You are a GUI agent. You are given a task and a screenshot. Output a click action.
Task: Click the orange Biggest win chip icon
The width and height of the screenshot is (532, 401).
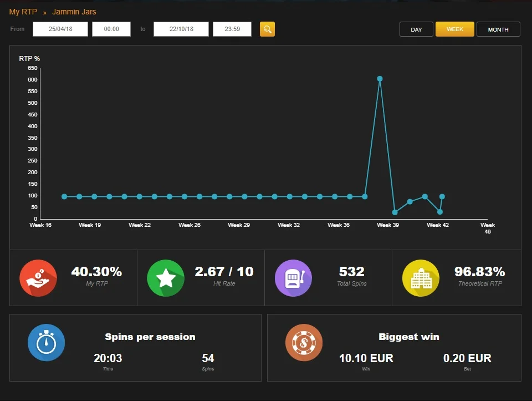click(x=304, y=343)
